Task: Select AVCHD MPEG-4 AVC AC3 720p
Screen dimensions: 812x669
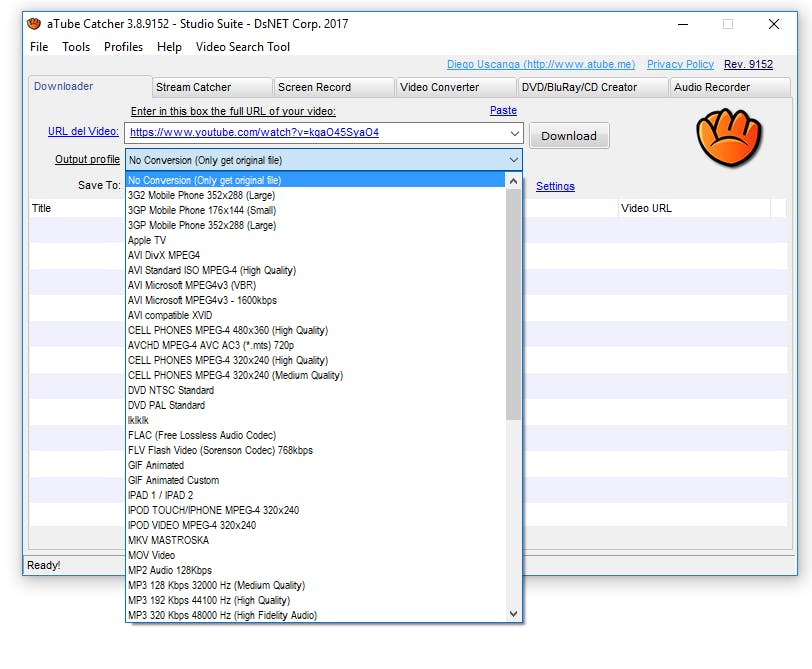Action: pos(315,345)
